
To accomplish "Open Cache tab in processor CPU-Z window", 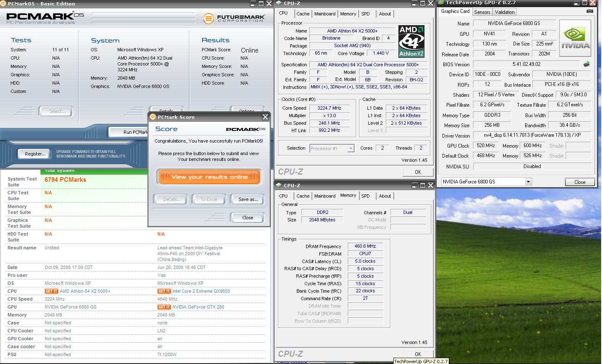I will coord(303,14).
